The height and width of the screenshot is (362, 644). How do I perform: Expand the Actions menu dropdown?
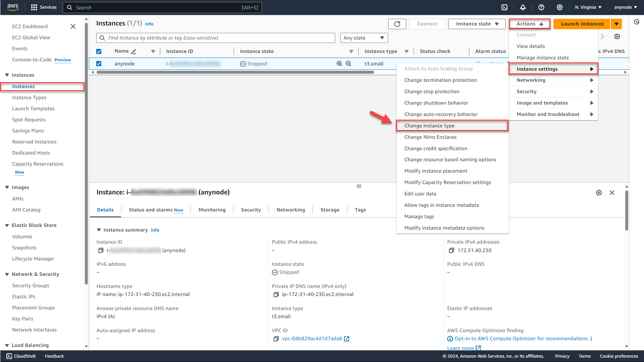coord(530,23)
